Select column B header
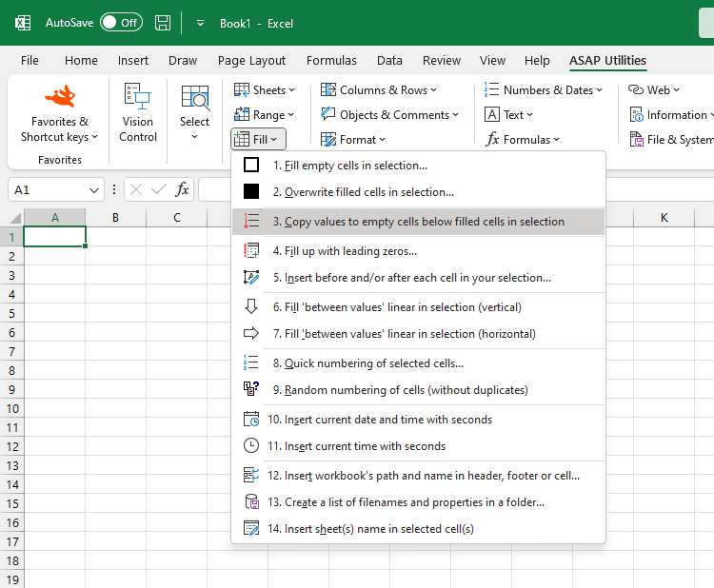Screen dimensions: 714x588 [x=115, y=218]
